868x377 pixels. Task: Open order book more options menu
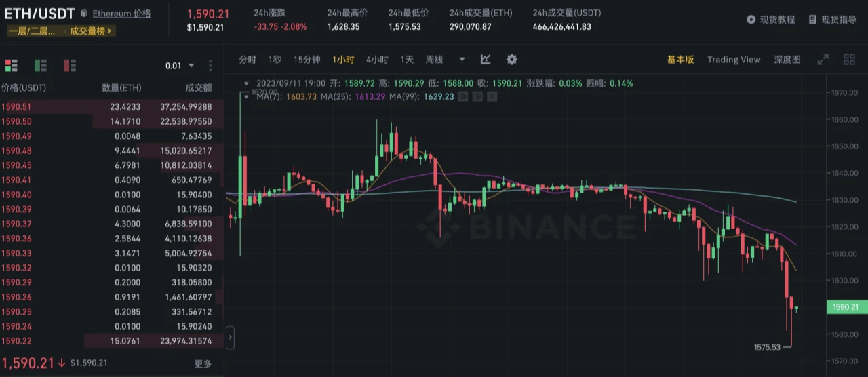point(210,66)
